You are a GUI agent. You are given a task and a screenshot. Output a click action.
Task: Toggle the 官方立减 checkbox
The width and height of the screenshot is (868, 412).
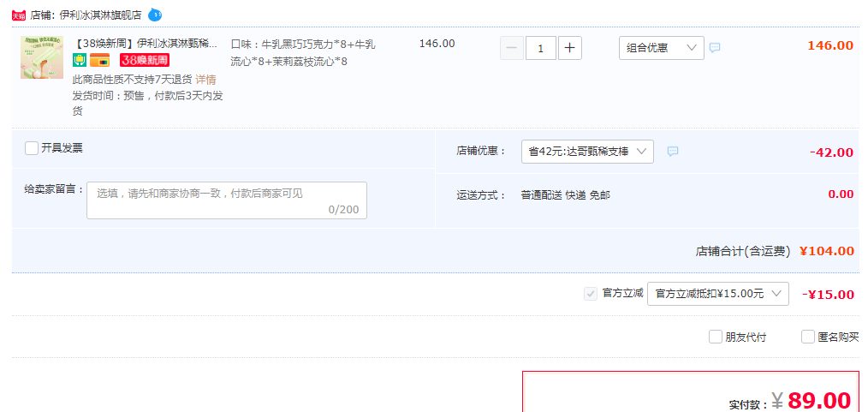point(591,294)
